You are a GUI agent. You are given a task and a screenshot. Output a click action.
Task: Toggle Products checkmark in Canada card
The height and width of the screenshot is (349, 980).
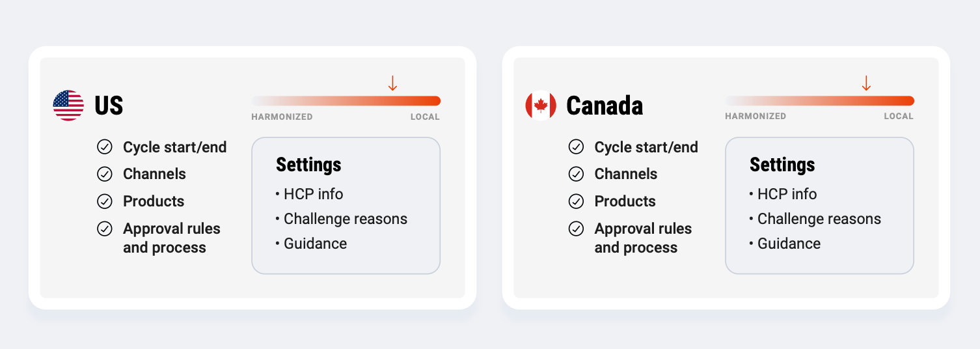pyautogui.click(x=576, y=201)
